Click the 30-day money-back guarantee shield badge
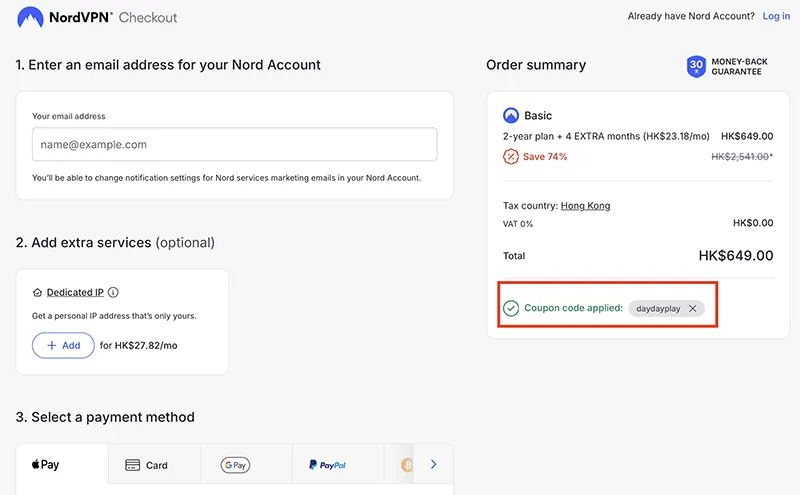Image resolution: width=800 pixels, height=495 pixels. pos(696,67)
